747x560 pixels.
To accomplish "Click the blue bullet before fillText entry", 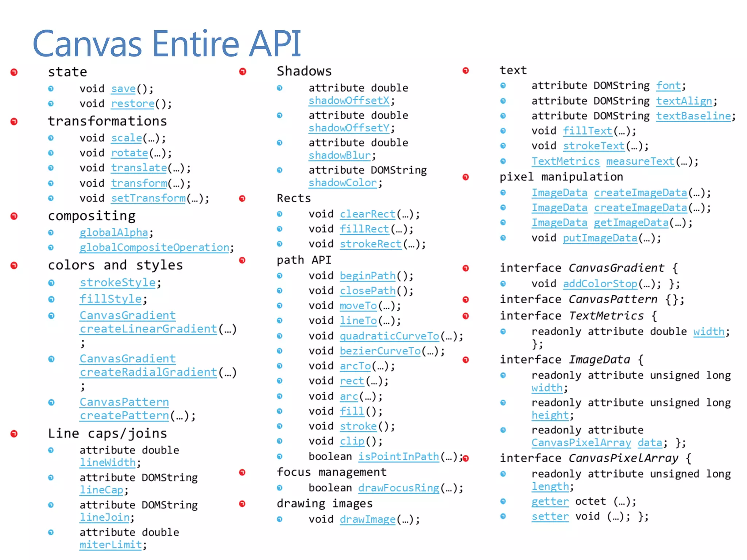I will [x=503, y=131].
